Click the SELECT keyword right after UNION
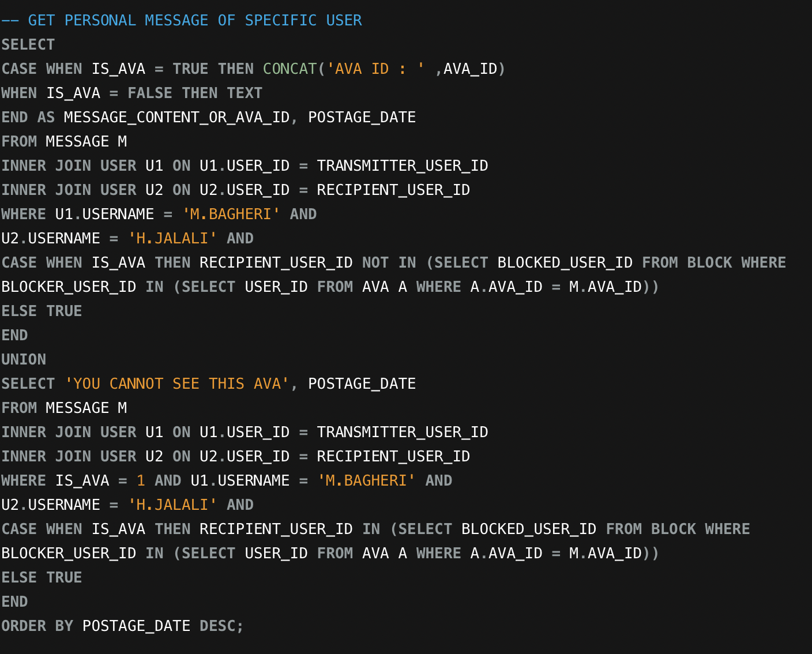The height and width of the screenshot is (654, 812). [x=28, y=384]
